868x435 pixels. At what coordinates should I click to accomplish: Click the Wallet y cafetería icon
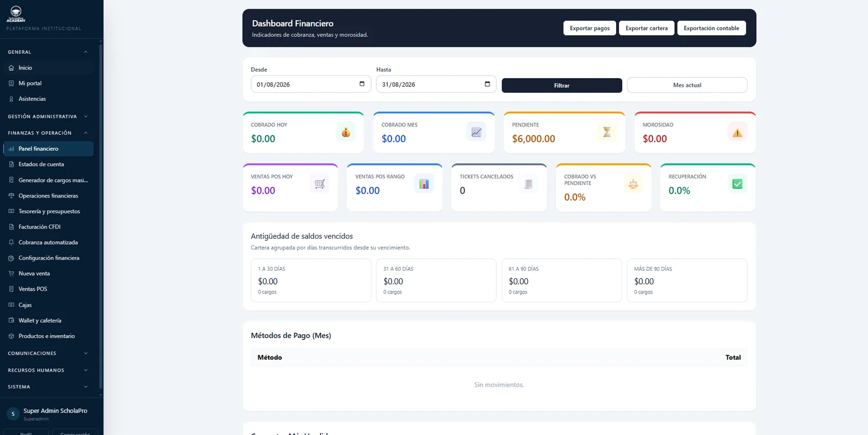click(11, 321)
